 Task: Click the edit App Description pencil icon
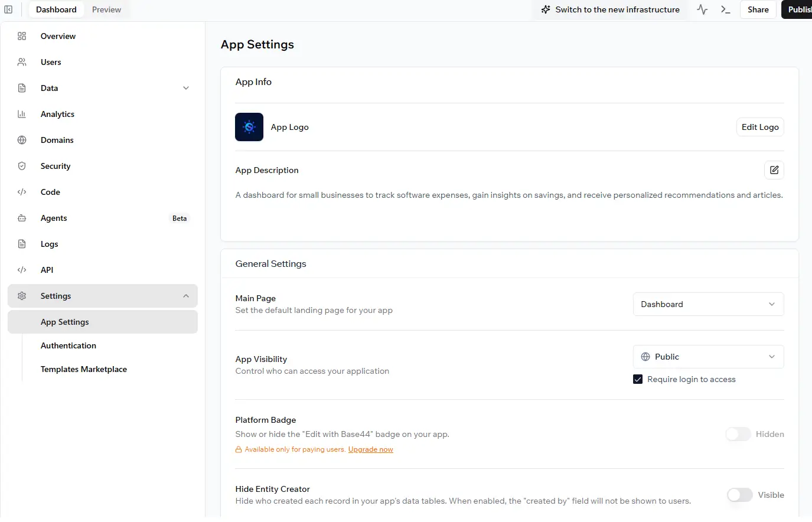pos(774,170)
